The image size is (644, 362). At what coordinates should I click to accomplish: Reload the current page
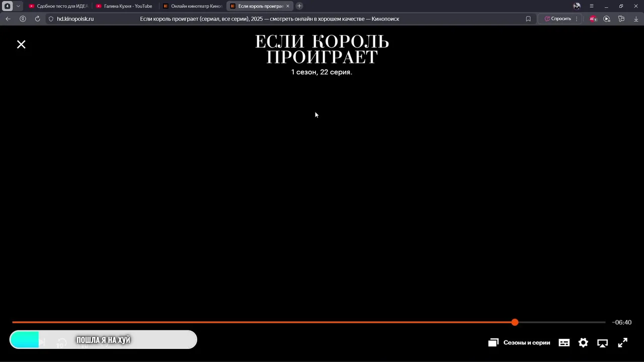coord(37,19)
